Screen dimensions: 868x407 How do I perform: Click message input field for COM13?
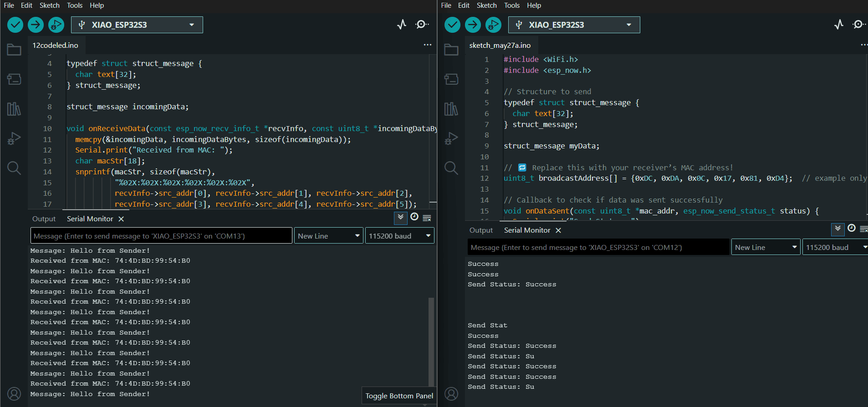(x=161, y=236)
